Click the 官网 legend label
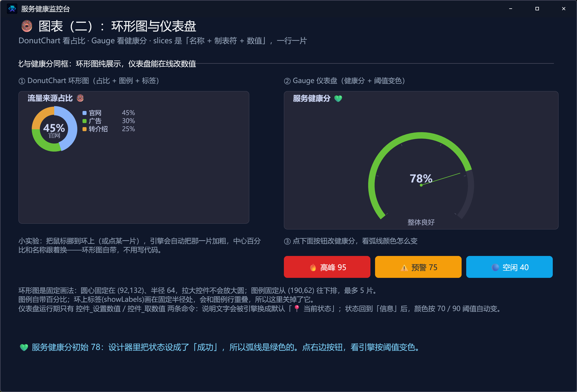The height and width of the screenshot is (392, 577). click(x=95, y=113)
